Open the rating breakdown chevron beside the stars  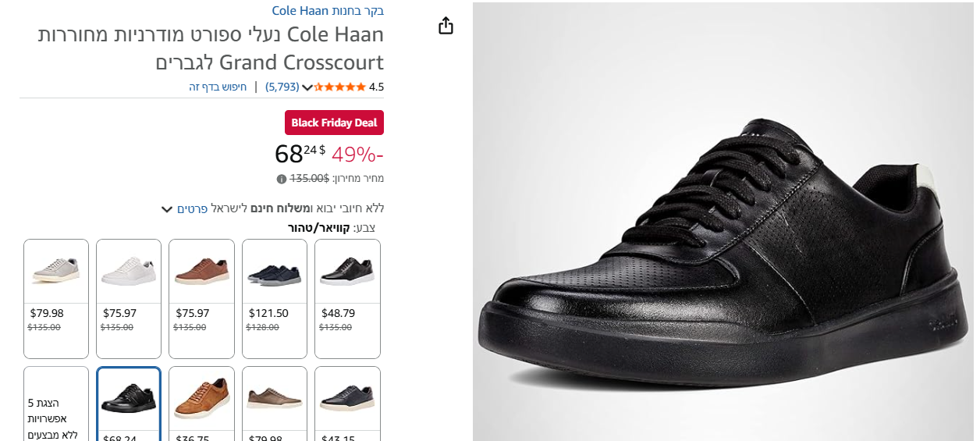point(307,87)
